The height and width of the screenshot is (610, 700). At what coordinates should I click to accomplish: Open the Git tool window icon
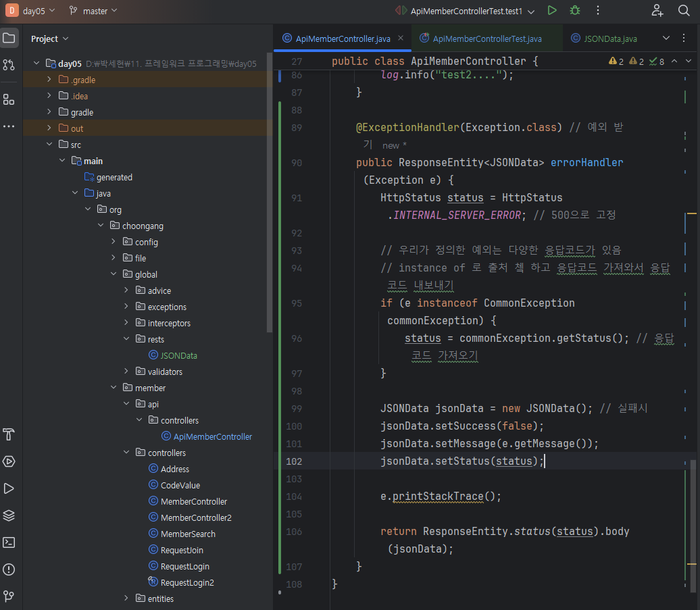point(9,596)
